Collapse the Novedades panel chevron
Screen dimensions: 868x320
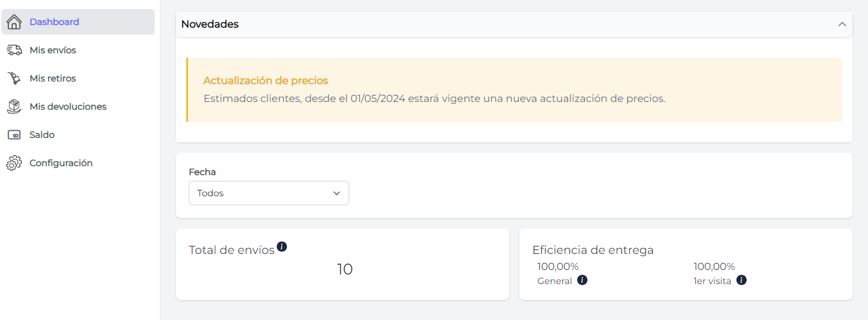[842, 24]
